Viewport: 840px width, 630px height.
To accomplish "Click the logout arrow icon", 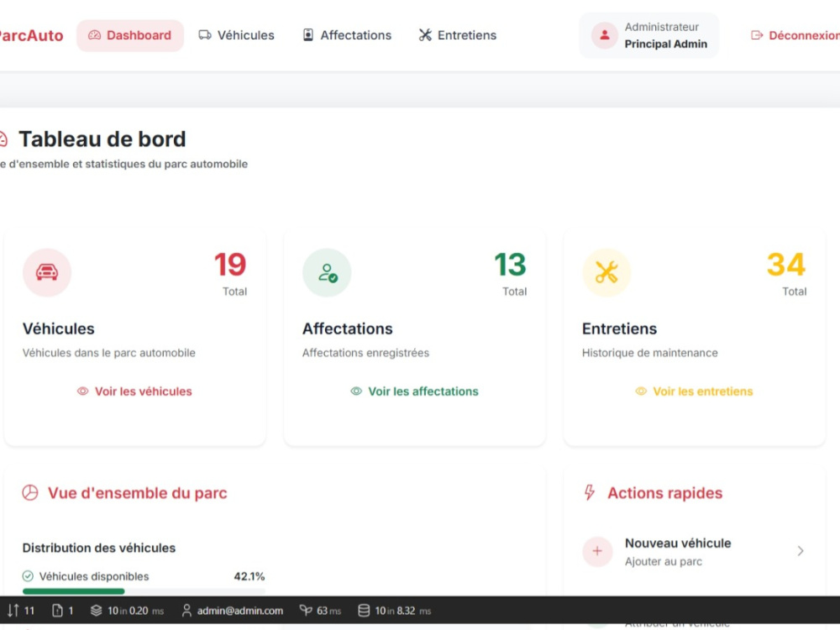I will (757, 35).
